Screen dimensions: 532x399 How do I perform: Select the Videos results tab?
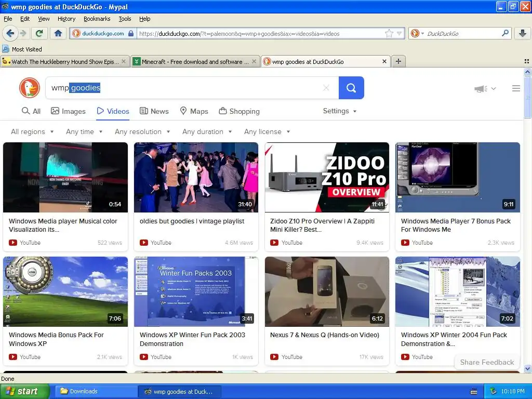point(113,111)
